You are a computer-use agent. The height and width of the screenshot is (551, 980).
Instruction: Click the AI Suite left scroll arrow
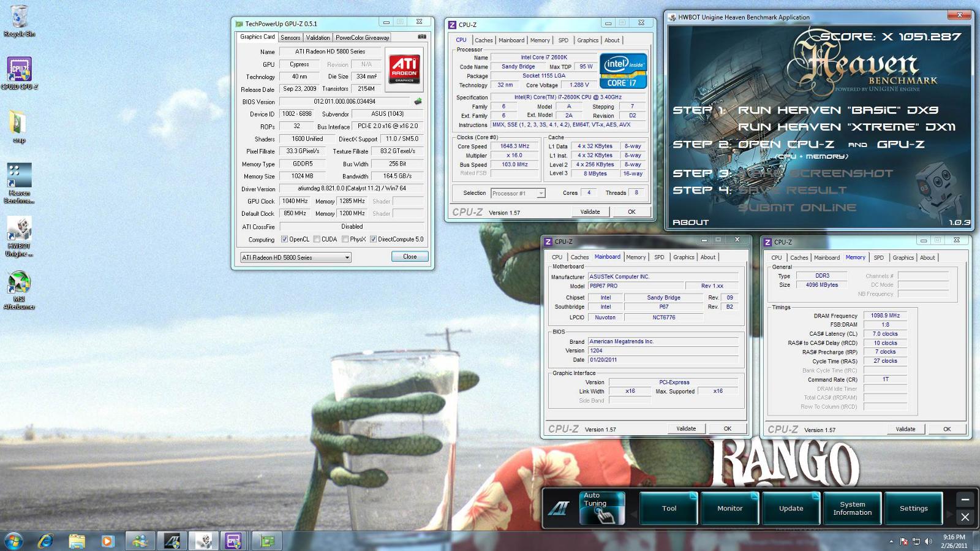coord(633,514)
